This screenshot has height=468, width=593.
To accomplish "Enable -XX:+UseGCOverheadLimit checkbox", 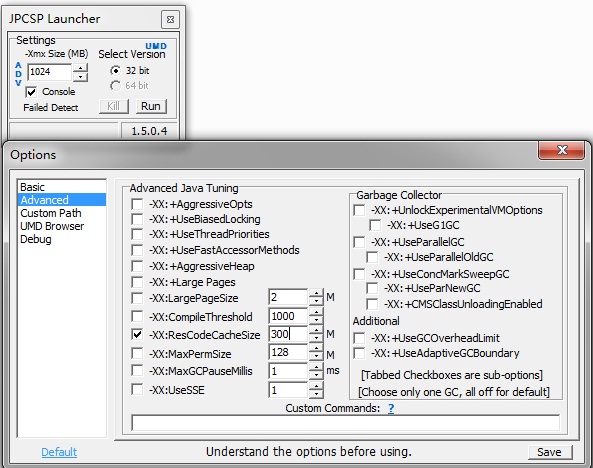I will pyautogui.click(x=359, y=338).
